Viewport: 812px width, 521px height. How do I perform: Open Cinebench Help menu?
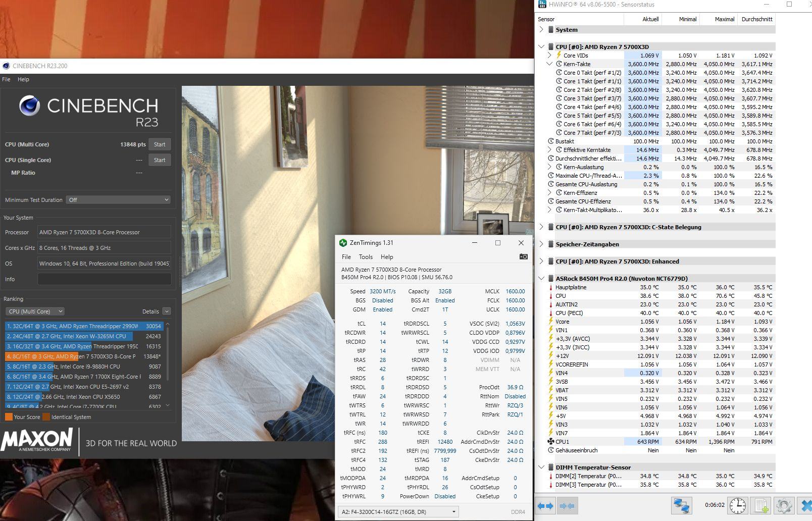click(23, 79)
